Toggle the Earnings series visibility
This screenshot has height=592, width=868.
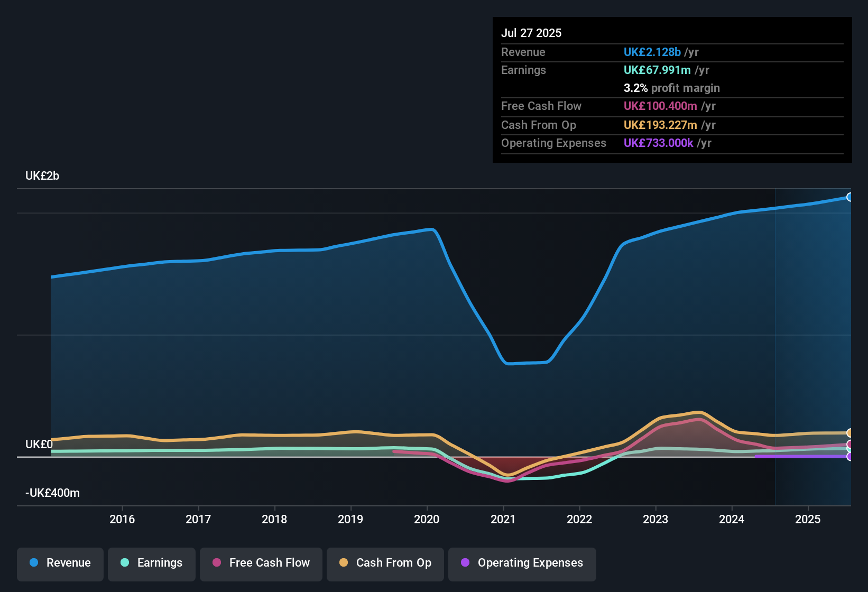(152, 563)
